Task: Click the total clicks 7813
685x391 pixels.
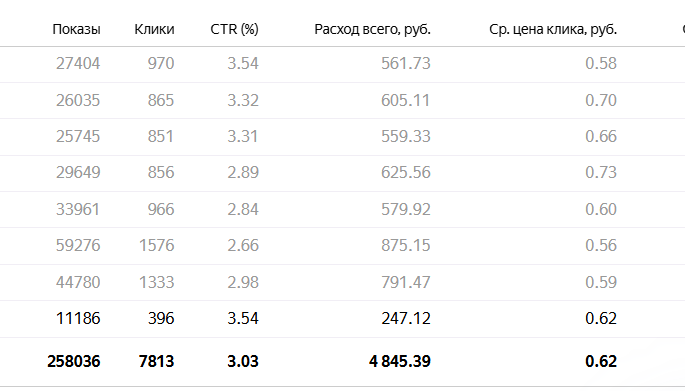Action: pyautogui.click(x=156, y=362)
